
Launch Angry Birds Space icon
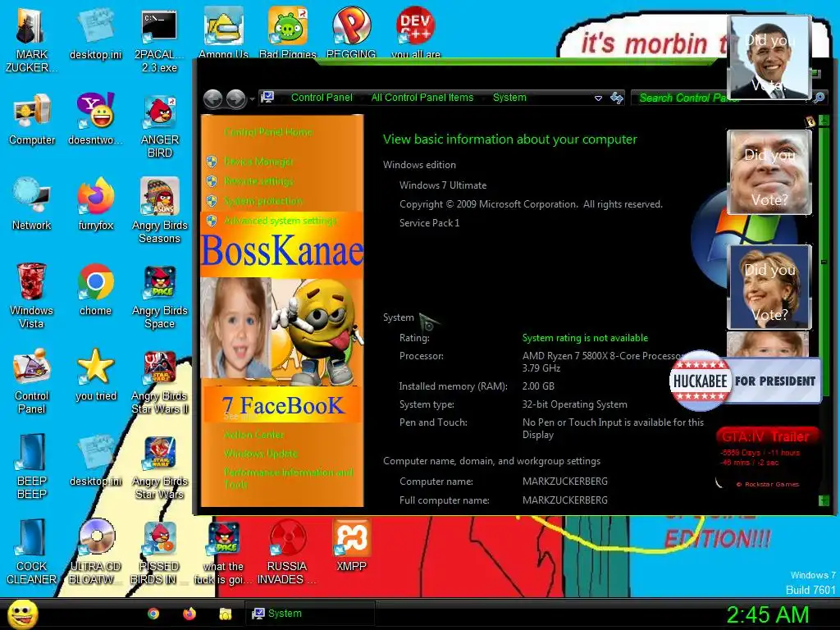click(x=159, y=296)
